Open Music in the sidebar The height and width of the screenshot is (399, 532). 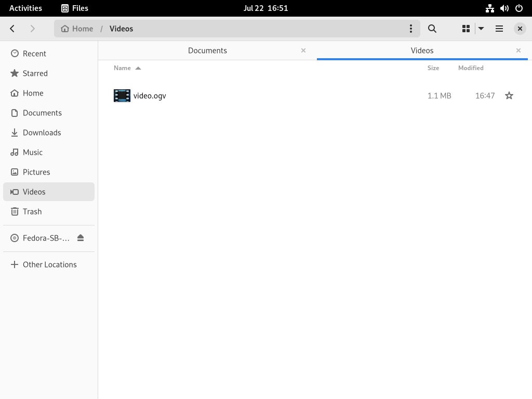(x=49, y=152)
